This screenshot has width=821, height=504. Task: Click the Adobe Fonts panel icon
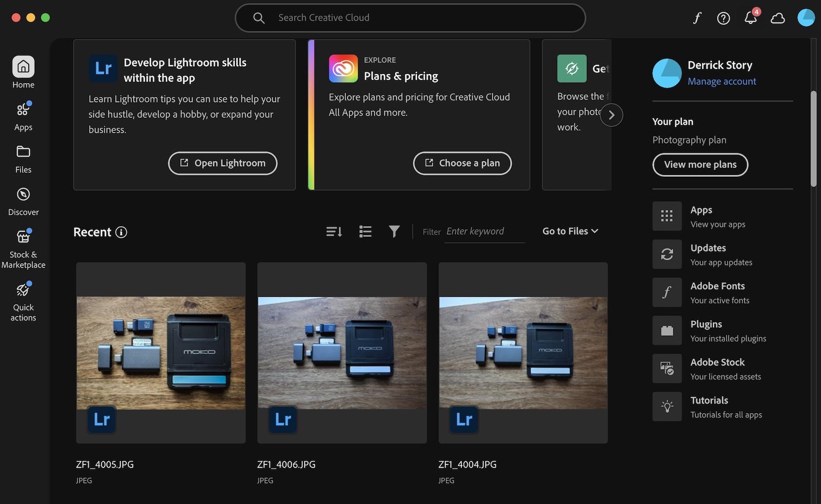point(667,292)
